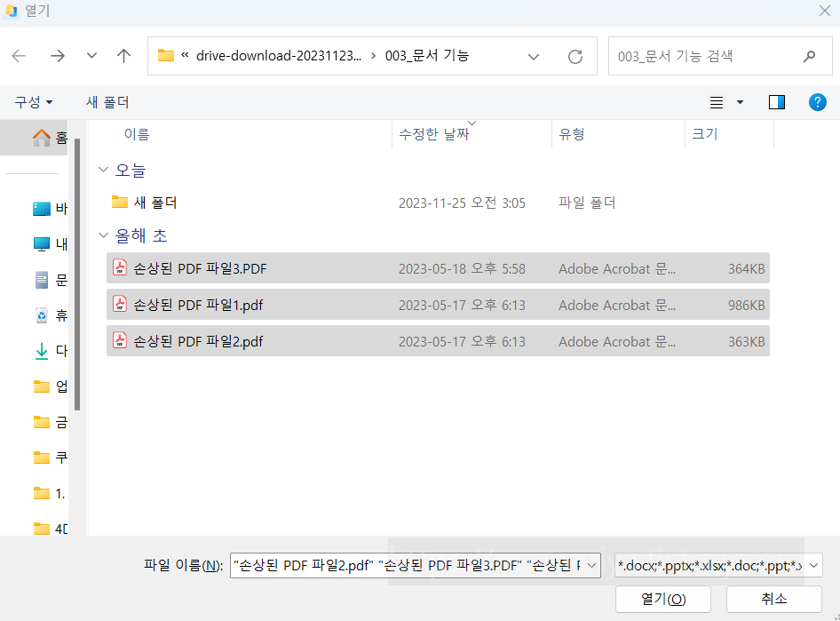Open 바탕 화면 desktop item in sidebar
Viewport: 840px width, 621px height.
coord(50,209)
